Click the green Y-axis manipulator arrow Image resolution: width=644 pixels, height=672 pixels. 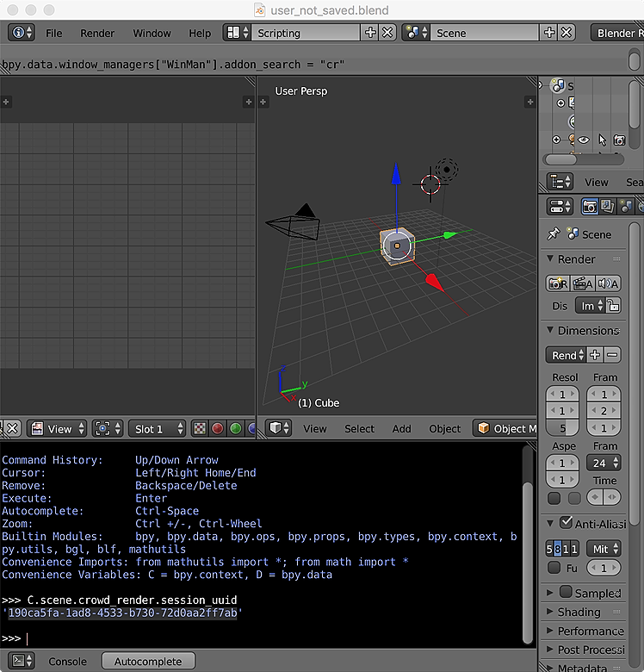(449, 235)
